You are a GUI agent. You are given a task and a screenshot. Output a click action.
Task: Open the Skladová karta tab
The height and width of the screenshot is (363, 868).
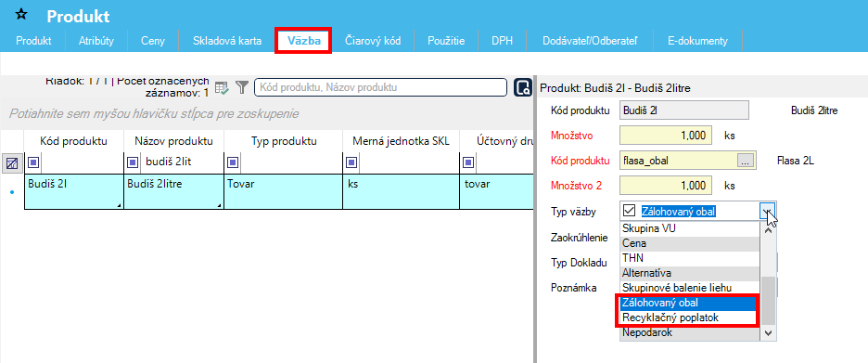click(227, 41)
